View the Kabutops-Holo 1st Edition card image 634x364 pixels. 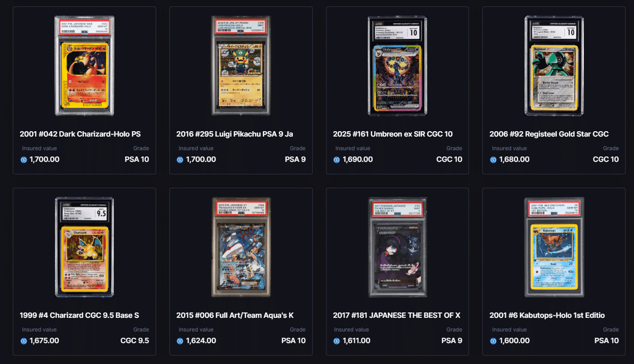pos(554,247)
